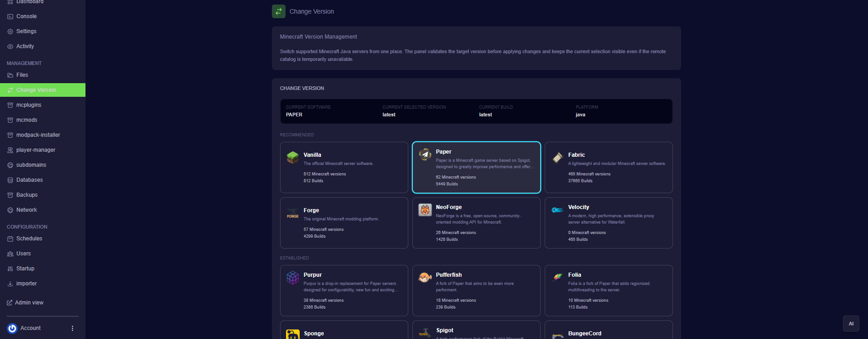Click the mcplugins archive icon
868x339 pixels.
[x=10, y=105]
